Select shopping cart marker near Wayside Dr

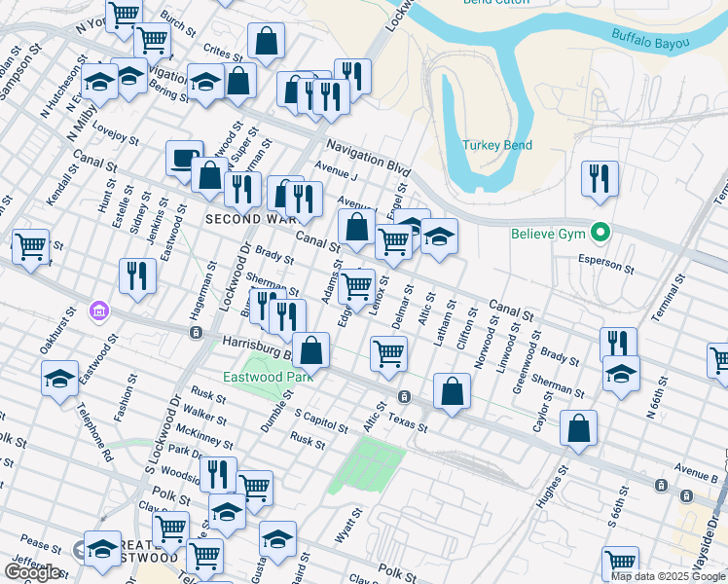(x=620, y=566)
